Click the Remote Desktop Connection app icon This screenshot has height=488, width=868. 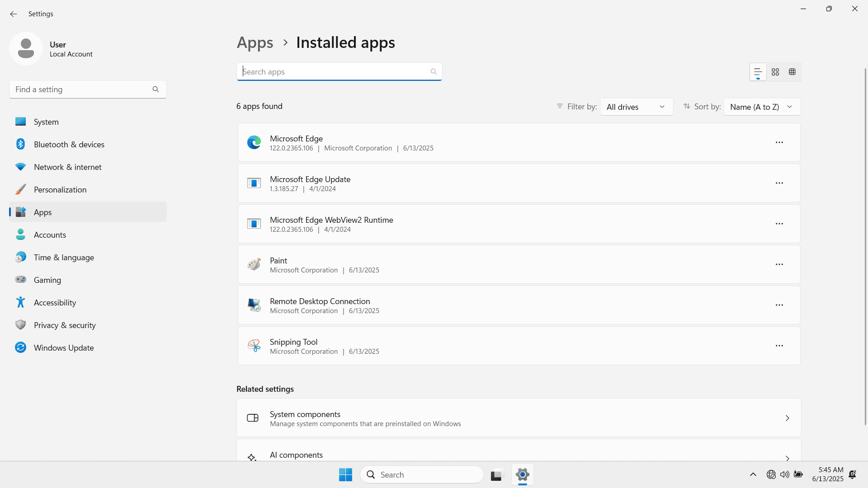(254, 305)
